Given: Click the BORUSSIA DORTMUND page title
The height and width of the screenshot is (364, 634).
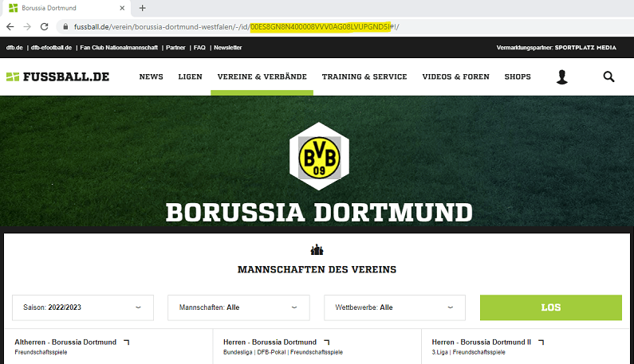Looking at the screenshot, I should (319, 213).
